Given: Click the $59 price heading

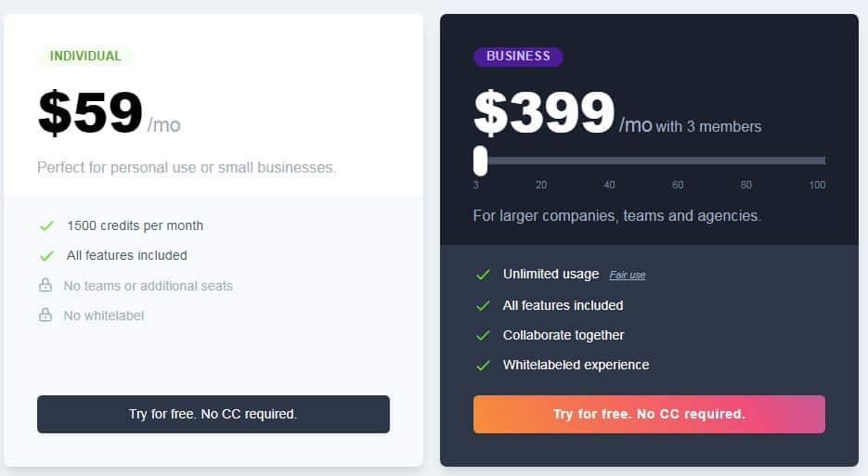Looking at the screenshot, I should tap(91, 112).
